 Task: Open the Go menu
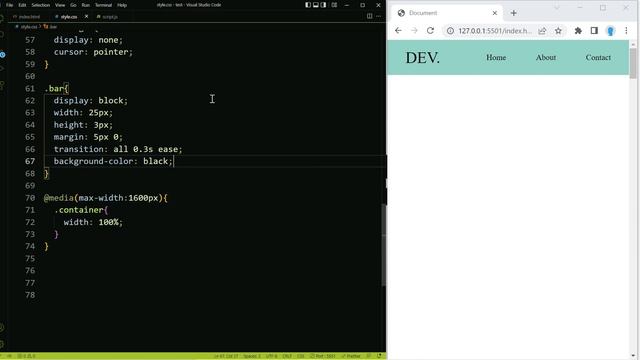[x=73, y=5]
